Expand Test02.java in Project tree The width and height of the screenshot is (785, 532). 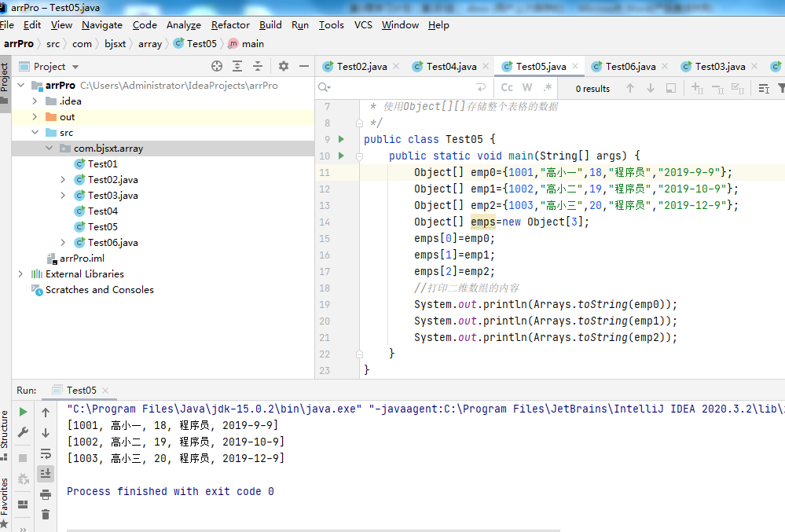tap(63, 180)
